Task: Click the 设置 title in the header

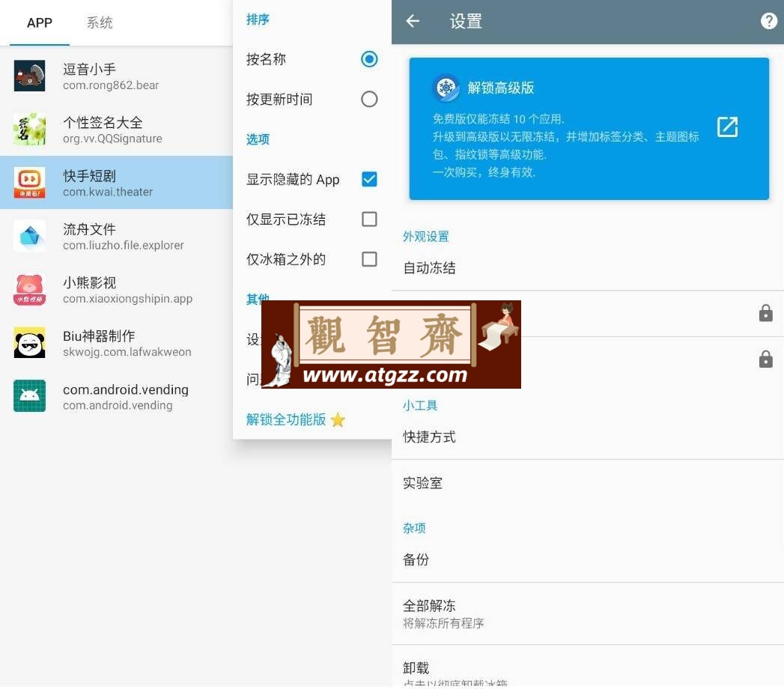Action: pos(466,22)
